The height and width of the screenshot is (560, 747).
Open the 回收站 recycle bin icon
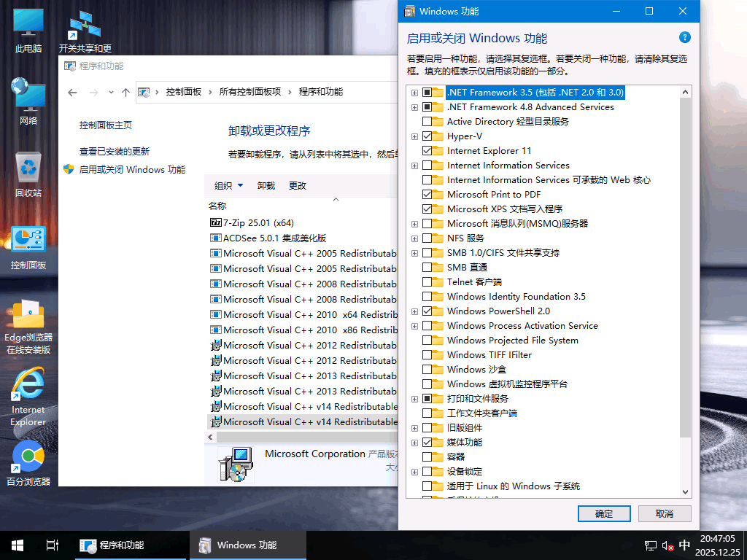click(28, 174)
